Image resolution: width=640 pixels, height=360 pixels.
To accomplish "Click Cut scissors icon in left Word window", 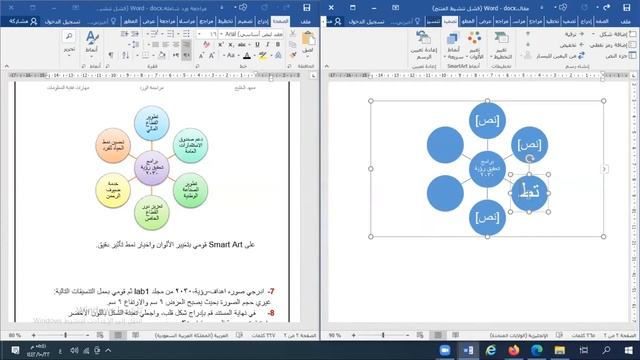I will click(x=293, y=34).
